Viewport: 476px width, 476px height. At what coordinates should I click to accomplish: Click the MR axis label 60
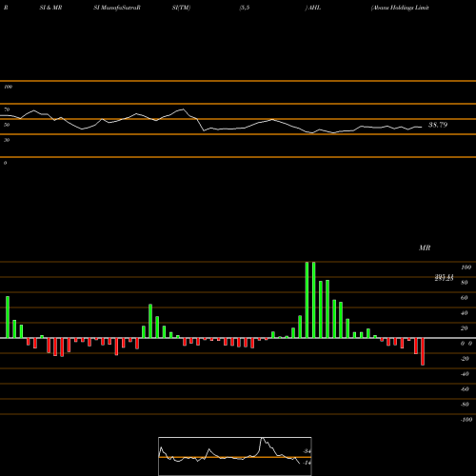pos(465,298)
